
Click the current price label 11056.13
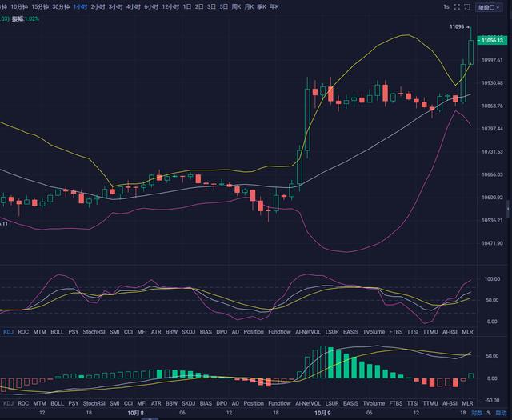pyautogui.click(x=491, y=38)
